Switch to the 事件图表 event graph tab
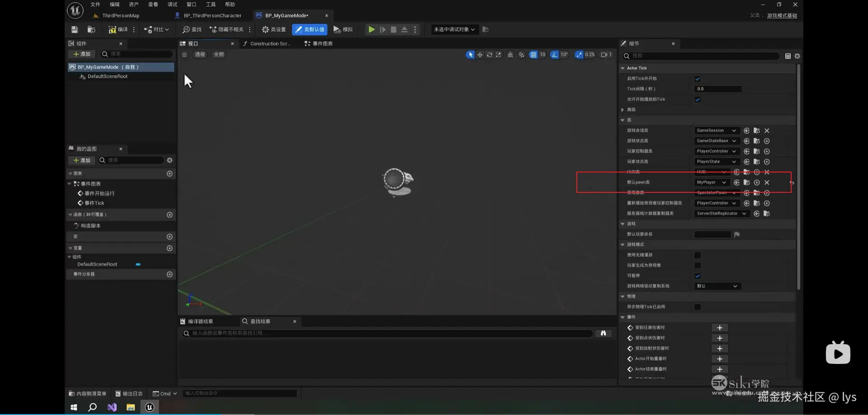This screenshot has width=868, height=415. [x=319, y=44]
